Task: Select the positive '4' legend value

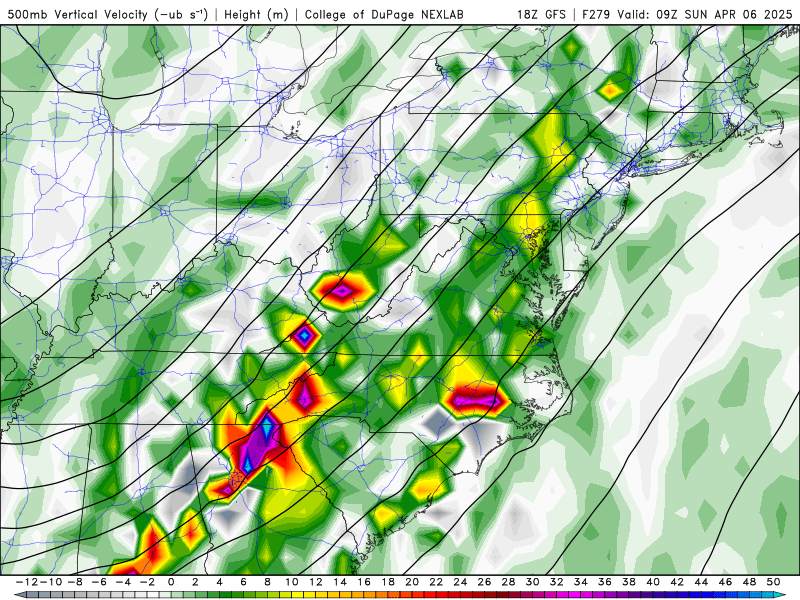Action: point(219,582)
